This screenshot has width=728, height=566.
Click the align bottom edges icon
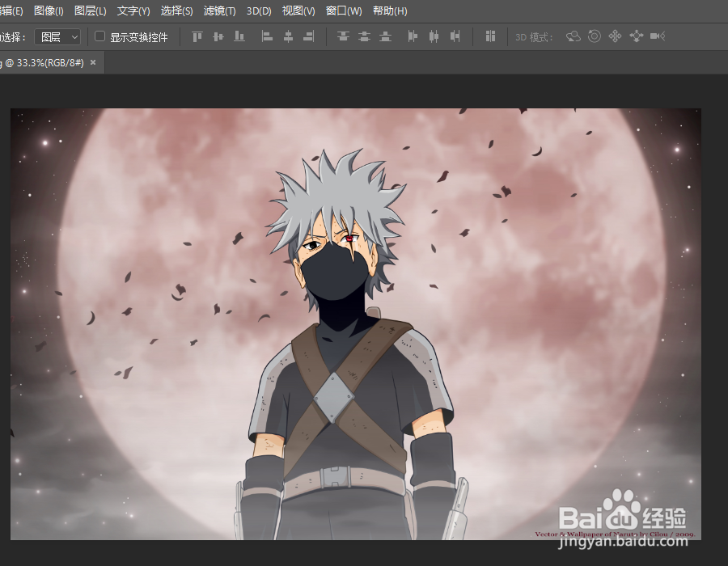pos(239,36)
